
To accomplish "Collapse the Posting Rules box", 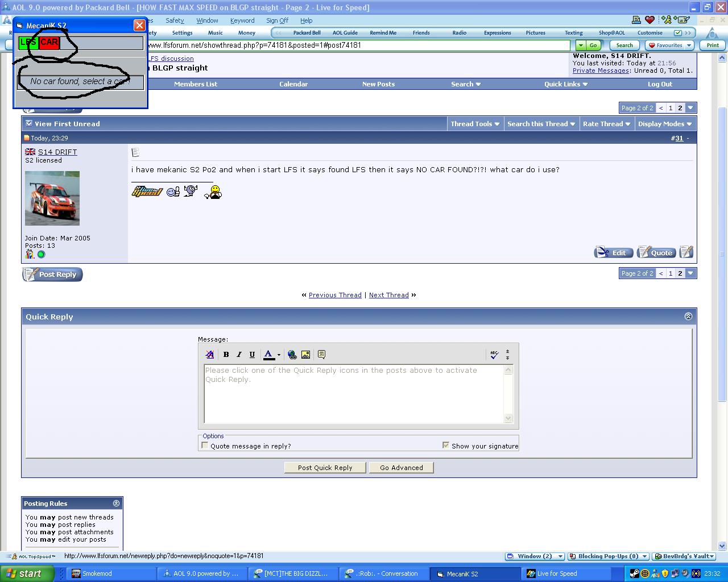I will coord(116,504).
